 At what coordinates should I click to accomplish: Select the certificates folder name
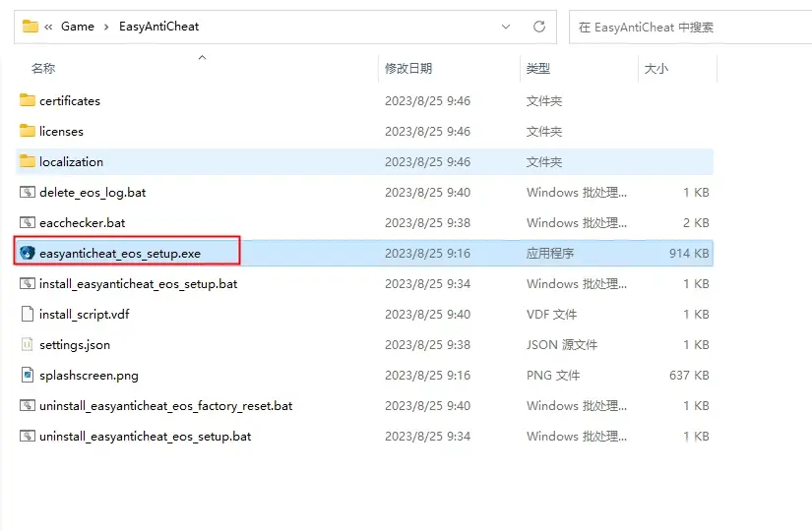pyautogui.click(x=70, y=101)
